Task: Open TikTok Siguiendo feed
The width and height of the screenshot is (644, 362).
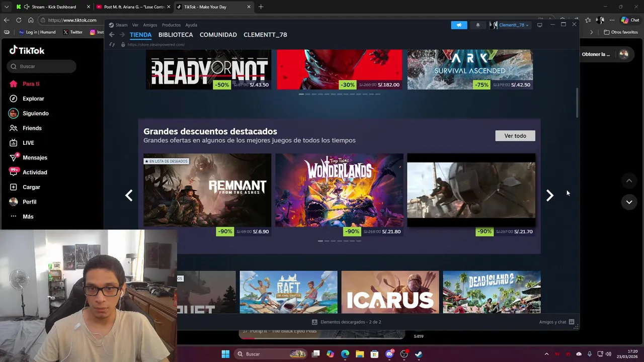Action: (29, 114)
